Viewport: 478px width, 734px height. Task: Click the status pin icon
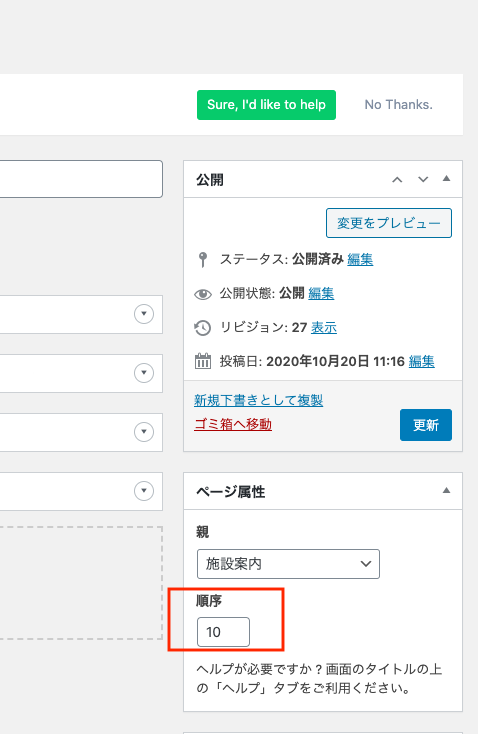click(x=203, y=259)
